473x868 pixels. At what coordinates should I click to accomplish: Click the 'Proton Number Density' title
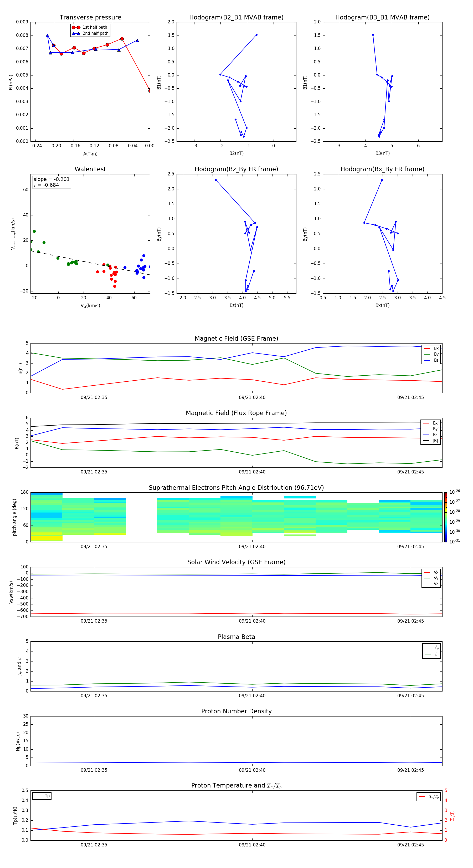tap(236, 712)
